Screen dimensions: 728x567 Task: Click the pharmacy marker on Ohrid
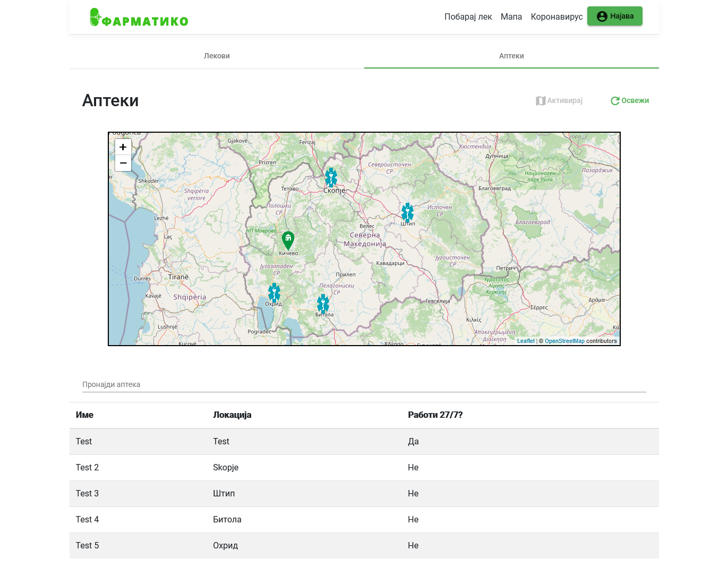coord(274,293)
